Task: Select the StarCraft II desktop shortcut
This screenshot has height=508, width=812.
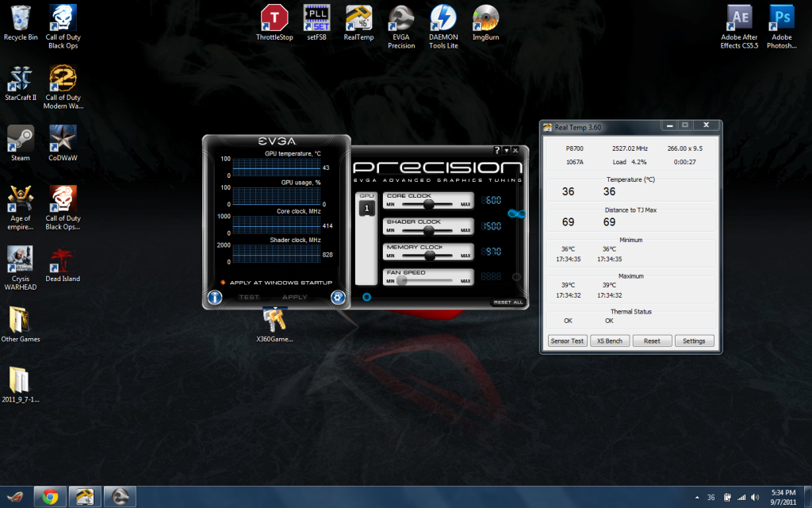Action: [x=21, y=83]
